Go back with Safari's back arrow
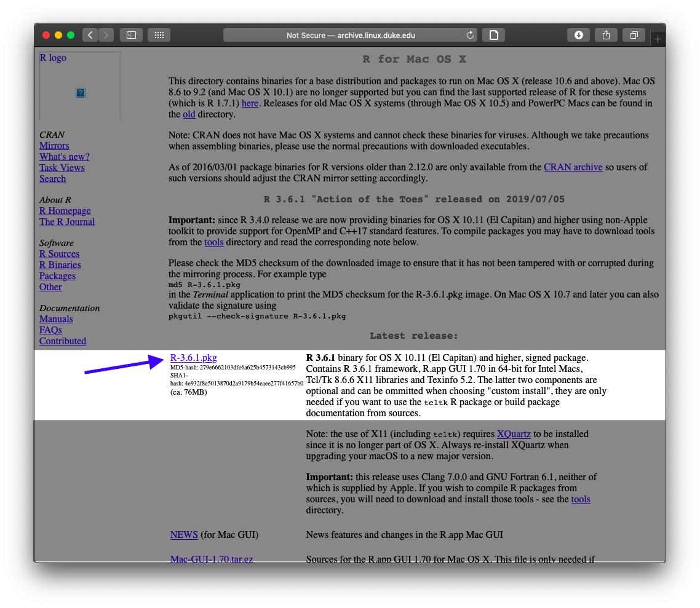Image resolution: width=700 pixels, height=608 pixels. (90, 35)
